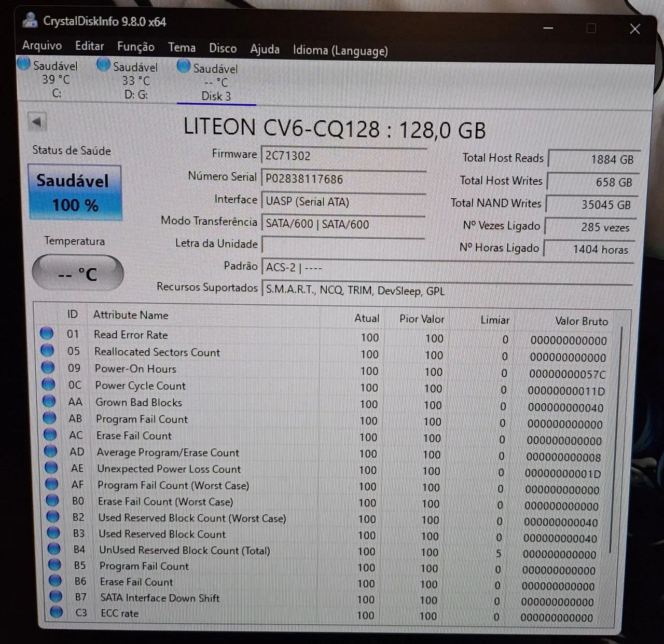
Task: Click the LITEON CV6-CQ128 : 128,0 GB title
Action: [x=335, y=129]
